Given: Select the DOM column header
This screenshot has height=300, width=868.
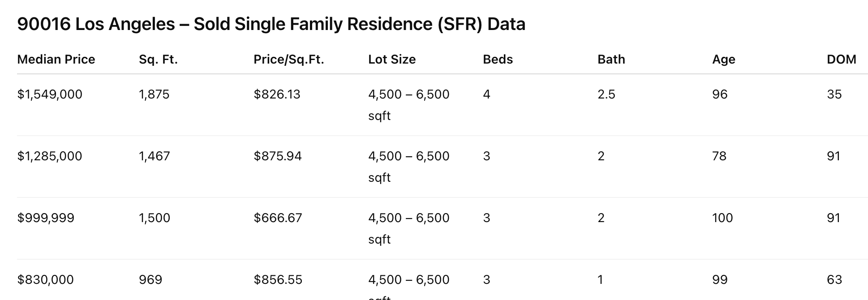Looking at the screenshot, I should coord(842,60).
